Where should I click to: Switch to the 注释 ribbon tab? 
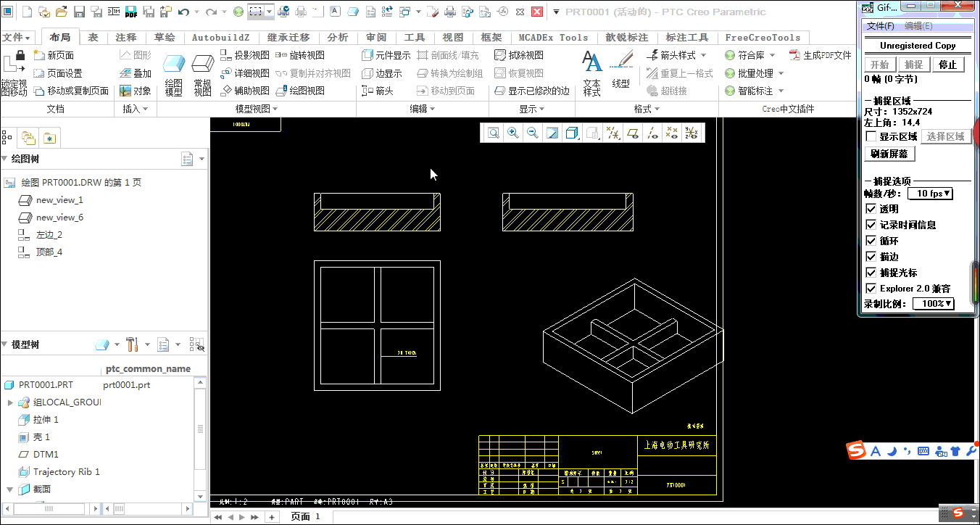(x=125, y=38)
